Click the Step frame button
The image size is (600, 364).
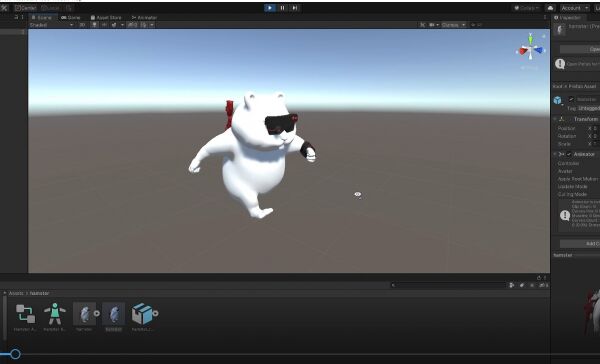295,8
